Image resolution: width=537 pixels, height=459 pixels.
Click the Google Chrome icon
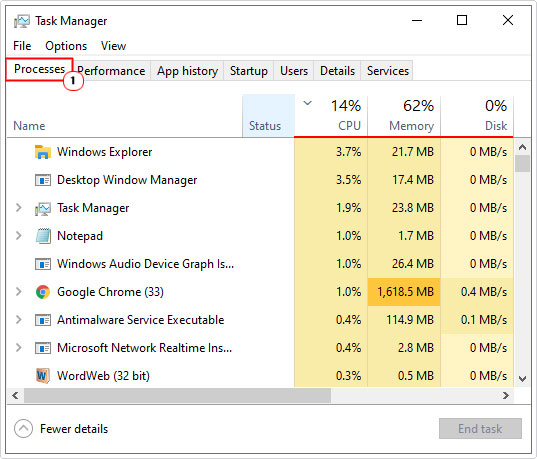[x=43, y=292]
